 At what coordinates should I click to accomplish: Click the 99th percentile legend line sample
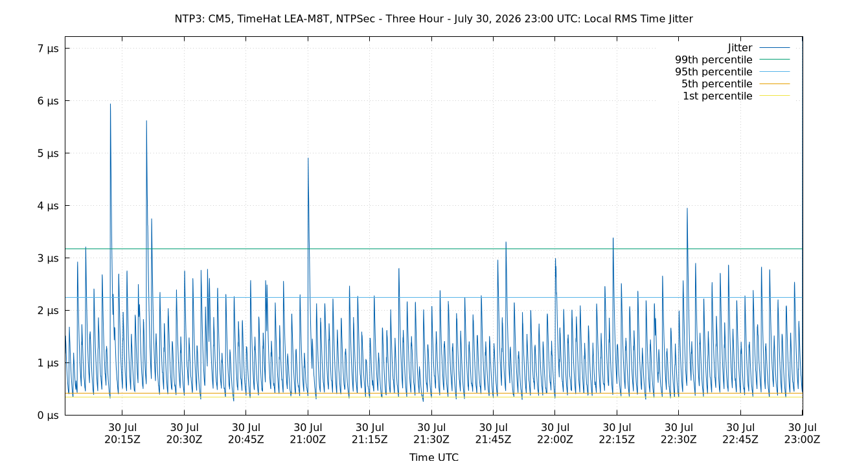[774, 60]
